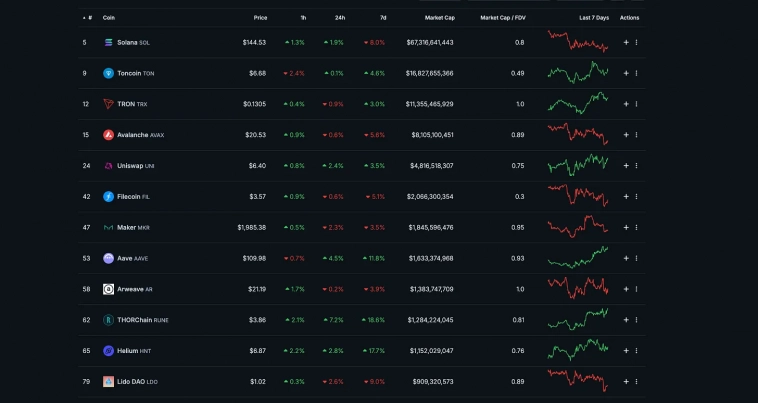The width and height of the screenshot is (758, 403).
Task: Click THORChain 7d change 18.6%
Action: [373, 320]
